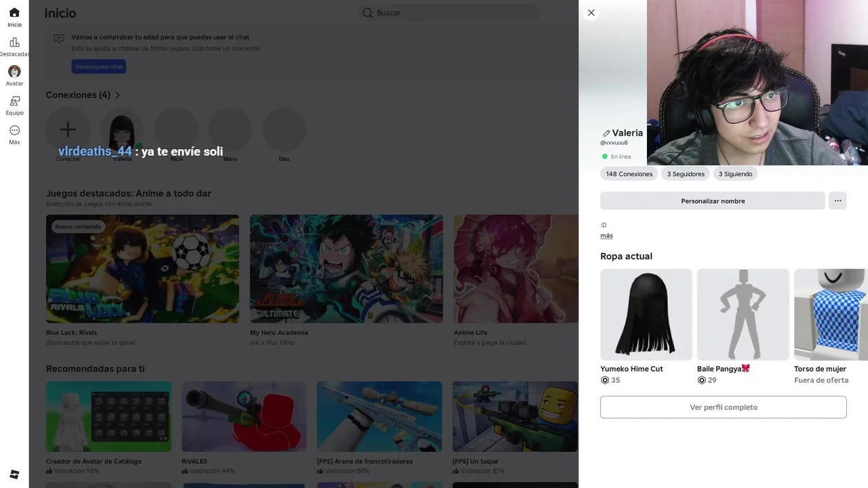The image size is (868, 488).
Task: Click 'My Hero Academia' game title text
Action: 279,333
